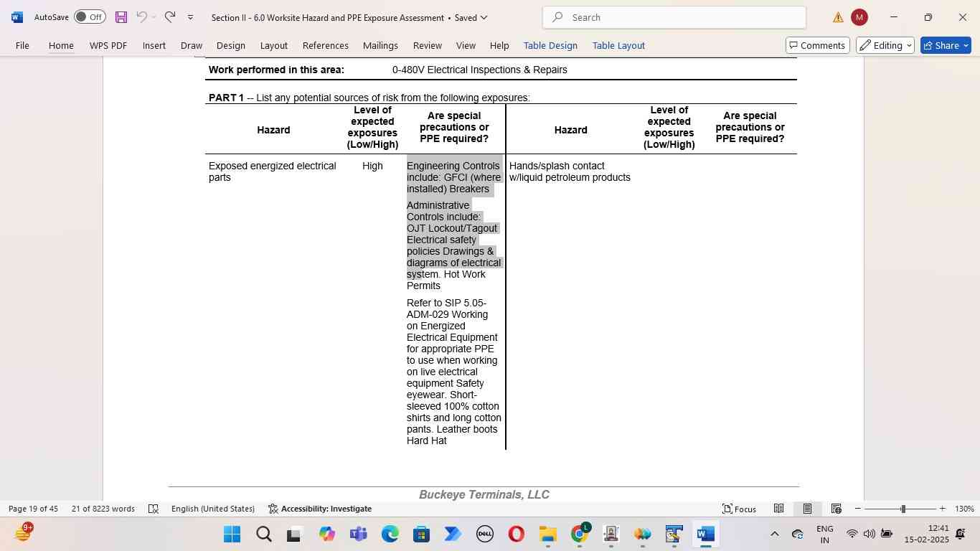
Task: Open the Table Design tab
Action: (x=550, y=45)
